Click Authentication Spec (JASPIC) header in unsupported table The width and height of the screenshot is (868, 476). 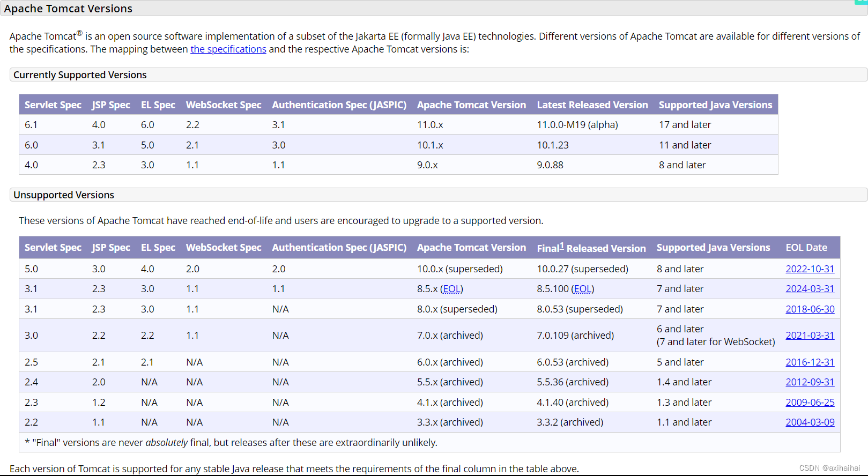pos(339,248)
